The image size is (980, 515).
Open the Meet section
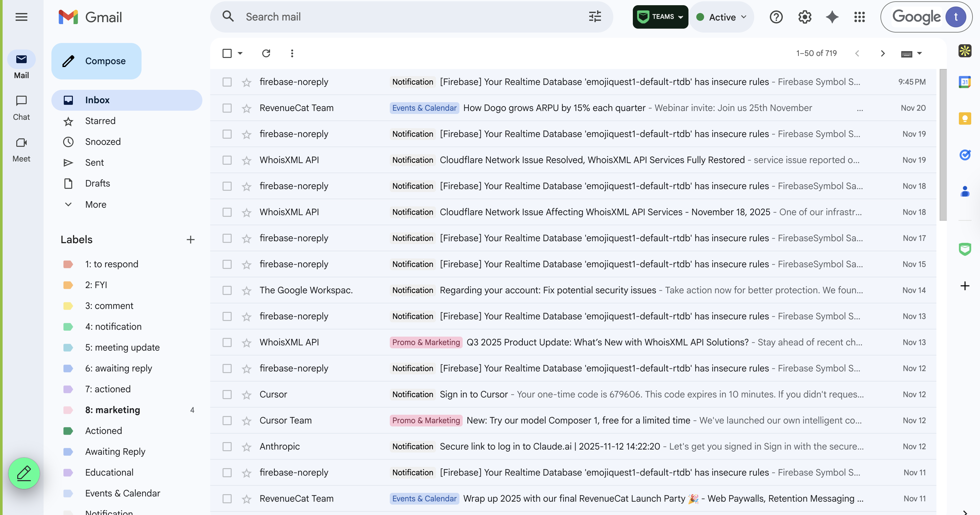click(x=21, y=150)
